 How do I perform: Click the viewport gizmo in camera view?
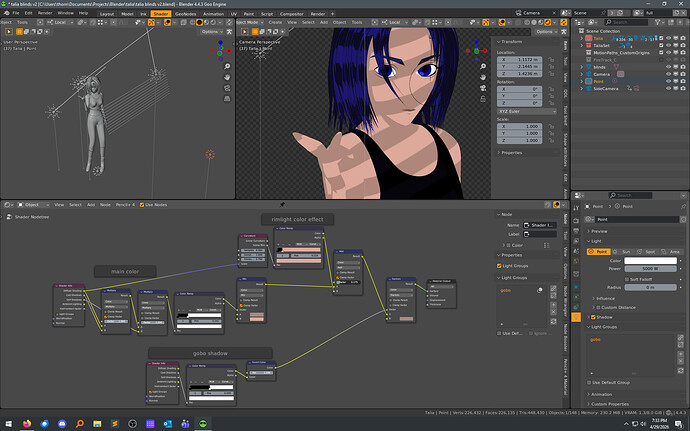click(x=477, y=51)
